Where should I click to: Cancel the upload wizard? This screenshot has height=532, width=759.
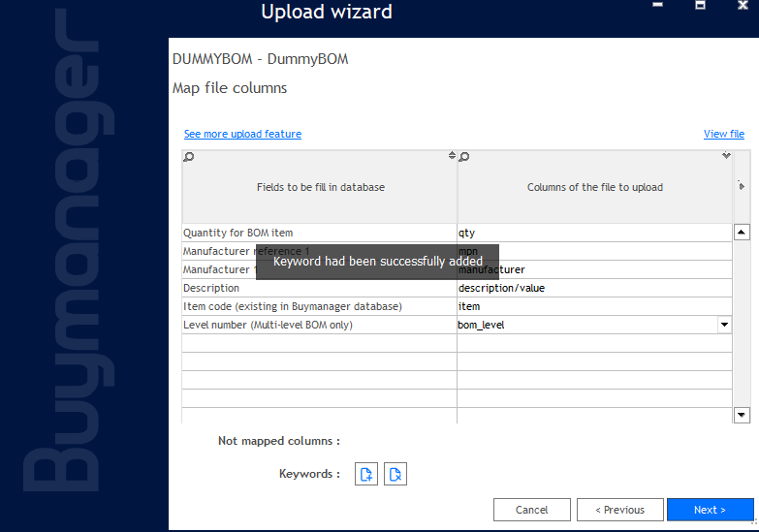[531, 510]
